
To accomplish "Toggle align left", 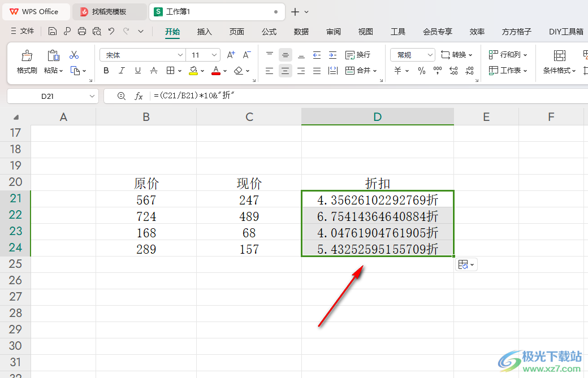I will 269,71.
